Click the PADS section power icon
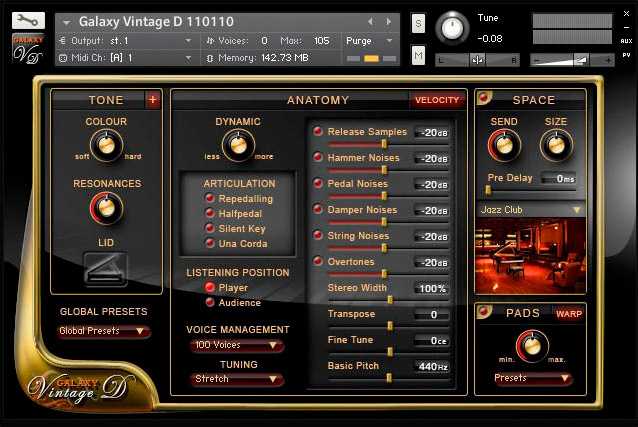Viewport: 638px width, 427px height. click(x=485, y=313)
